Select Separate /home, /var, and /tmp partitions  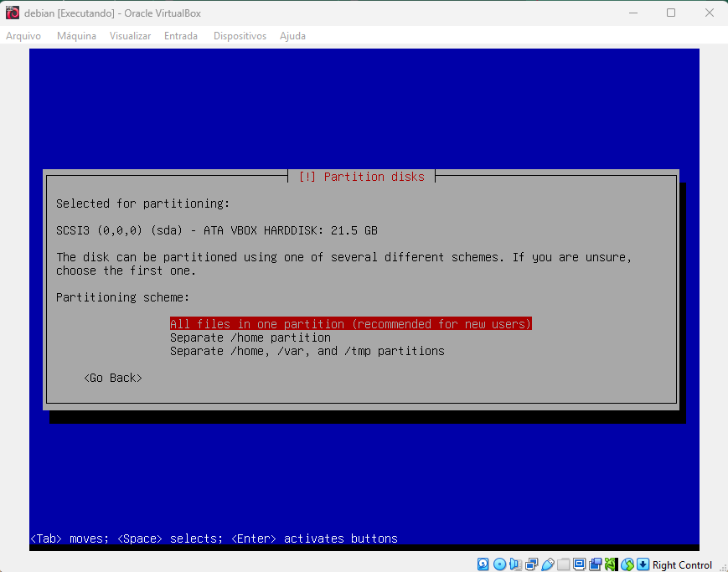(x=307, y=351)
